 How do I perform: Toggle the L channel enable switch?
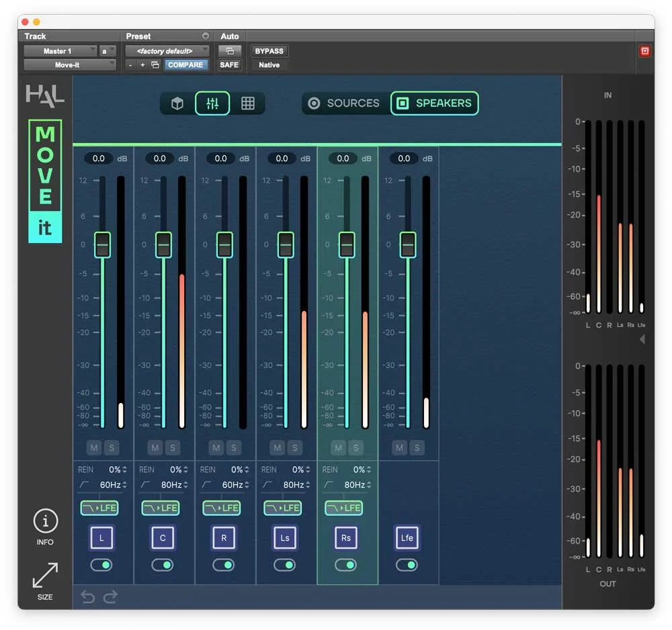(x=101, y=566)
